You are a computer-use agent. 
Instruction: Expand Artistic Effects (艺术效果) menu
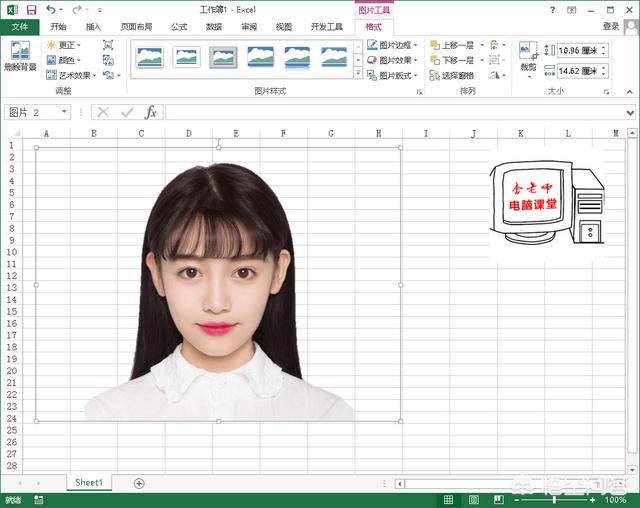point(72,75)
